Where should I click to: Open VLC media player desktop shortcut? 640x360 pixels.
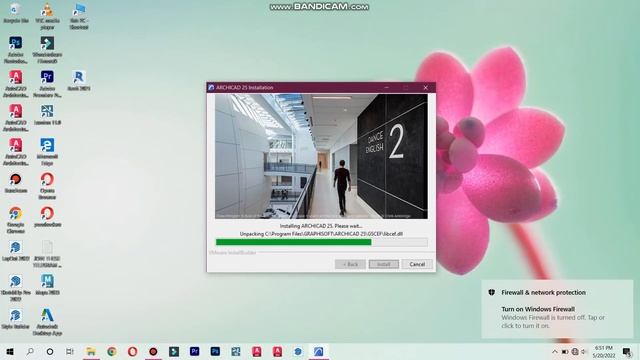47,16
